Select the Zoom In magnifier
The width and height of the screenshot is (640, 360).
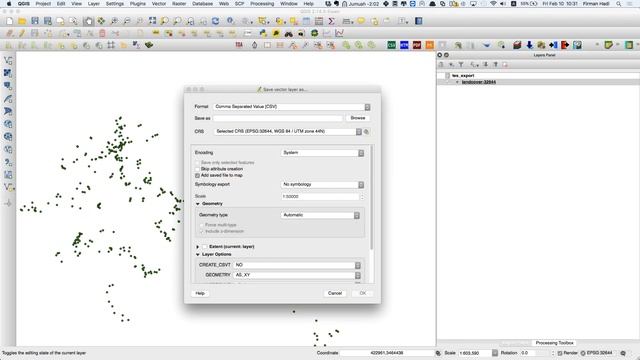[x=114, y=21]
